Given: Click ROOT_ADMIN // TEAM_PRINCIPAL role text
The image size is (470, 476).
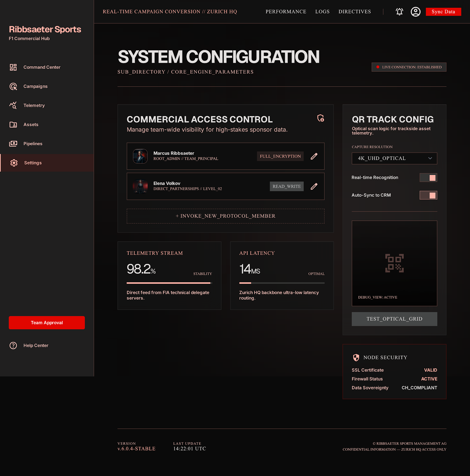Looking at the screenshot, I should (186, 159).
